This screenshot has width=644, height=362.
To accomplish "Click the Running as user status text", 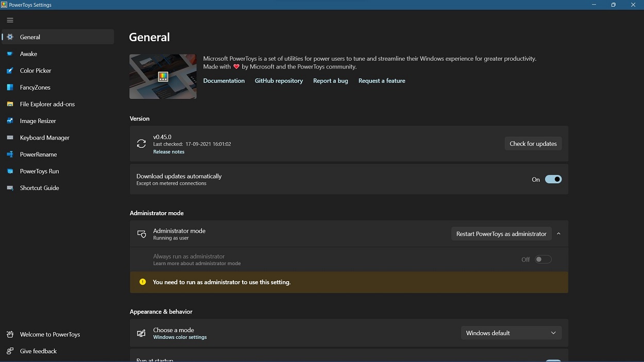I will 171,238.
